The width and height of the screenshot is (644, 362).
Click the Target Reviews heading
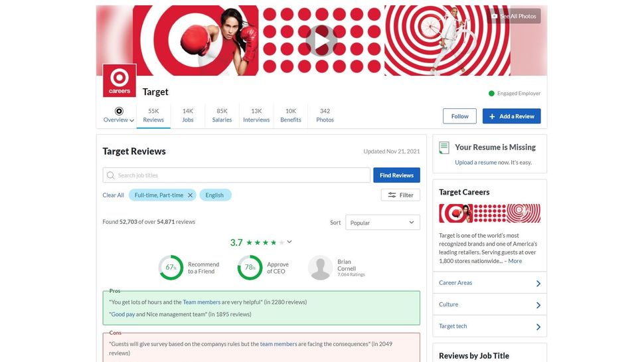tap(134, 151)
